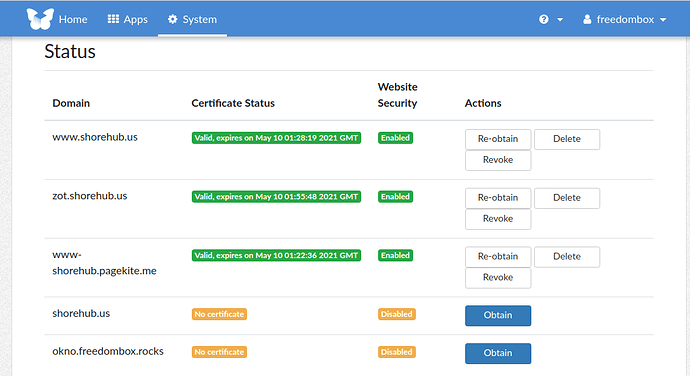The height and width of the screenshot is (376, 690).
Task: Delete certificate for www-shorehub.pagekite.me
Action: [567, 256]
